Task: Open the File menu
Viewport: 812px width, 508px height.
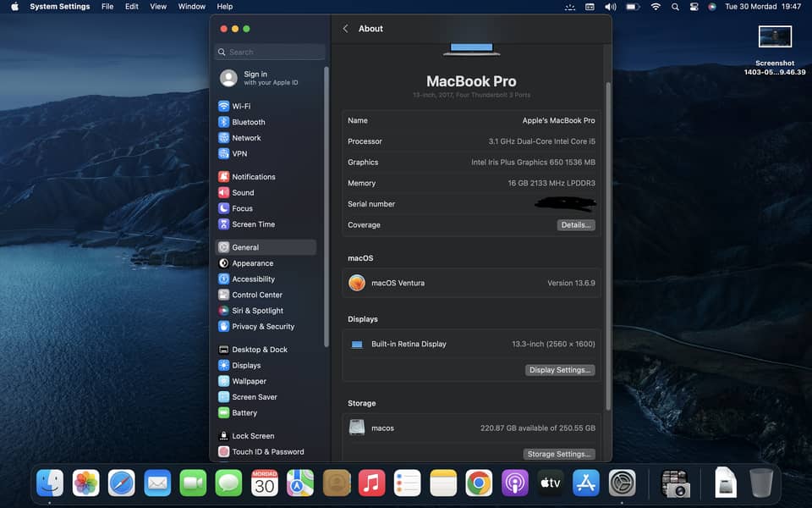Action: click(x=107, y=7)
